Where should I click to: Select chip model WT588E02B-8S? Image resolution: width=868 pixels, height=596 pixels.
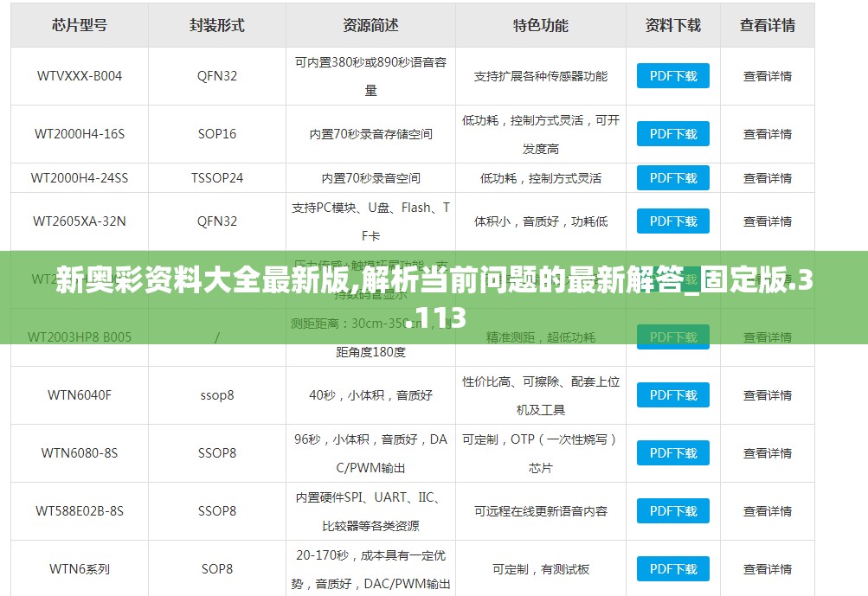pos(79,511)
